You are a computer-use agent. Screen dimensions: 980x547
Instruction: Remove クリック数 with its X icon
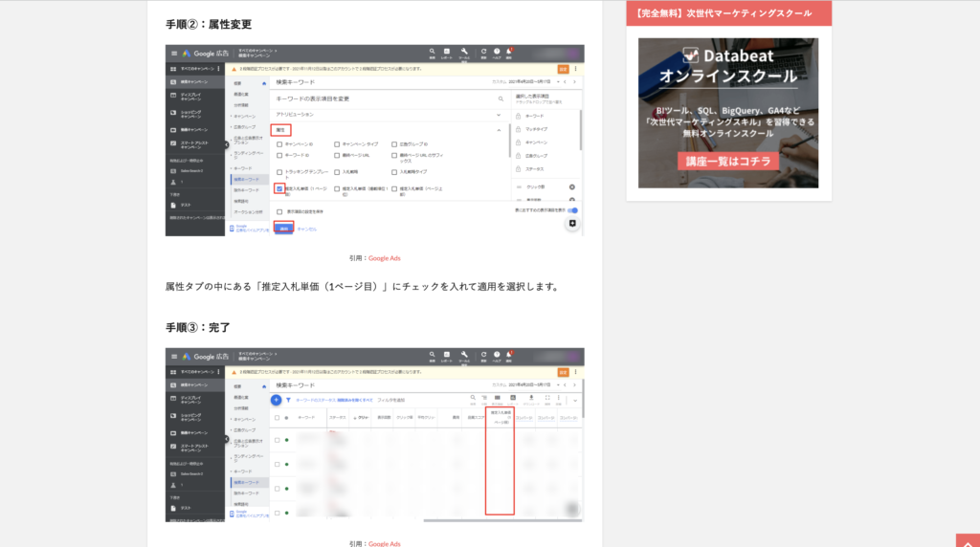(572, 186)
